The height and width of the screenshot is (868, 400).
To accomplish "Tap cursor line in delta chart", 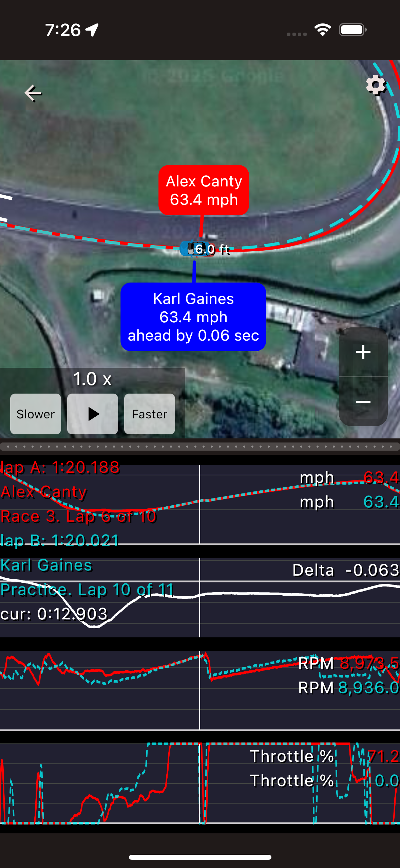I will (x=199, y=597).
